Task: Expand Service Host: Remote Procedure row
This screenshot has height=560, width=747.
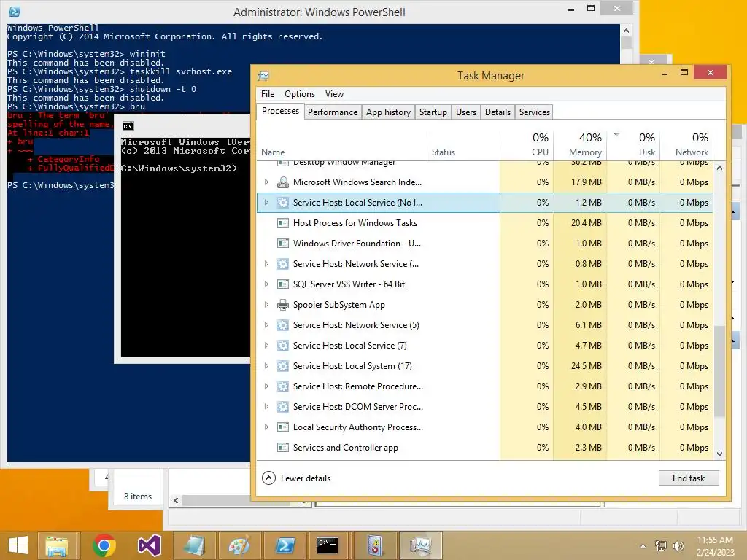Action: tap(266, 386)
